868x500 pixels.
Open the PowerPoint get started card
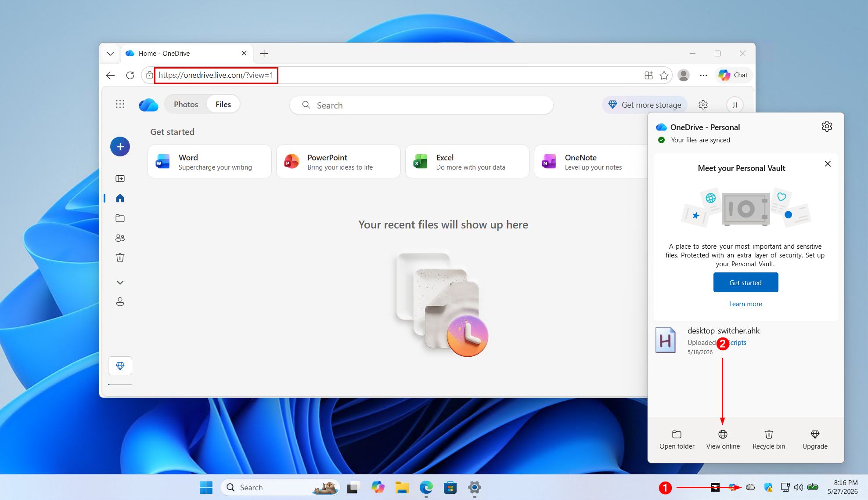[338, 162]
